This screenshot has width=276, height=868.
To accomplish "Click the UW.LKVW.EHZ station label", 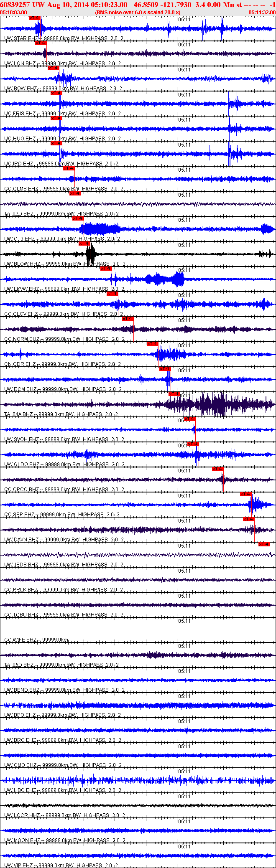I will coord(22,289).
